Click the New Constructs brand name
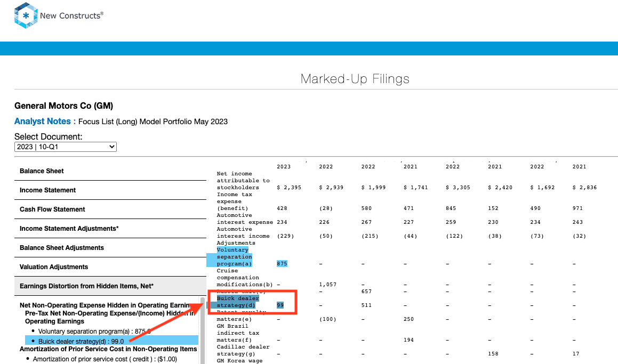 coord(71,16)
